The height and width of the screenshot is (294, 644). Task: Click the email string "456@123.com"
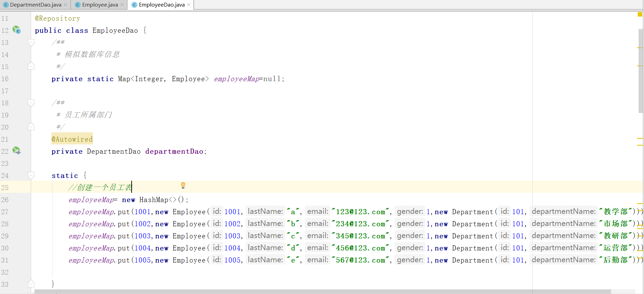[360, 248]
